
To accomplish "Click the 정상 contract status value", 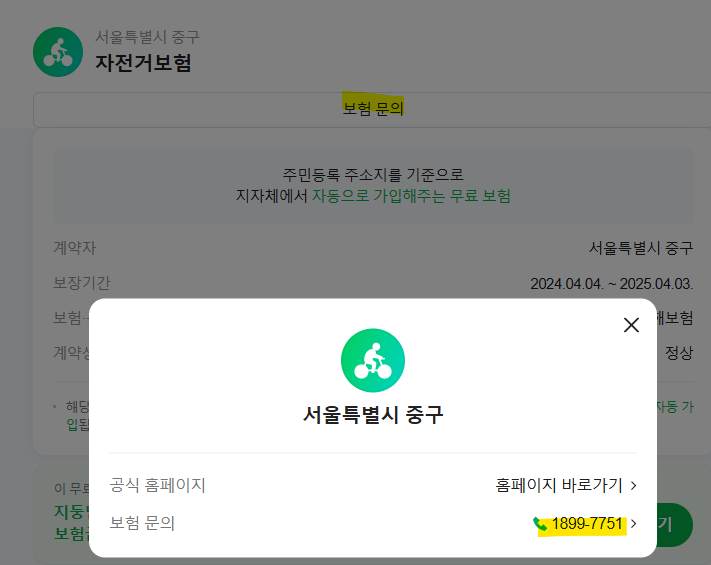I will coord(679,353).
